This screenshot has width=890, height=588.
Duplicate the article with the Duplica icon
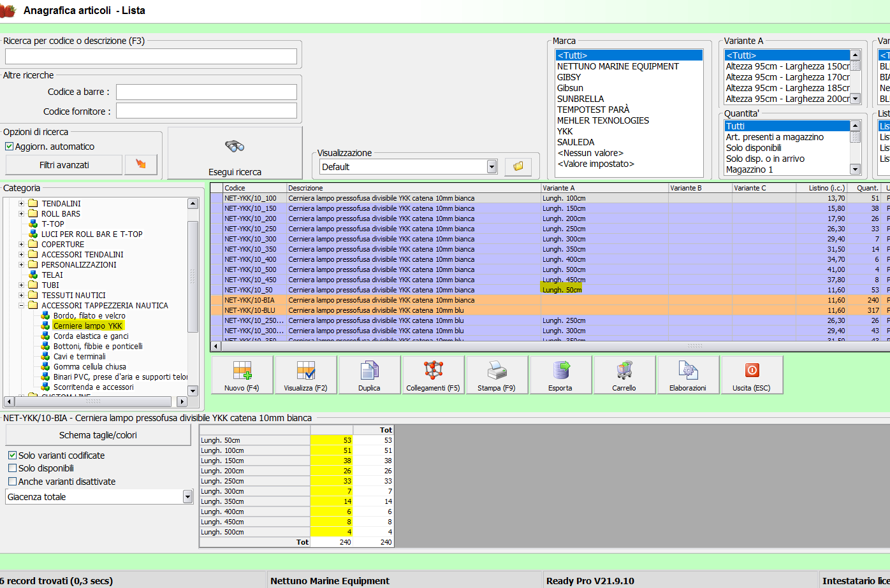point(369,375)
